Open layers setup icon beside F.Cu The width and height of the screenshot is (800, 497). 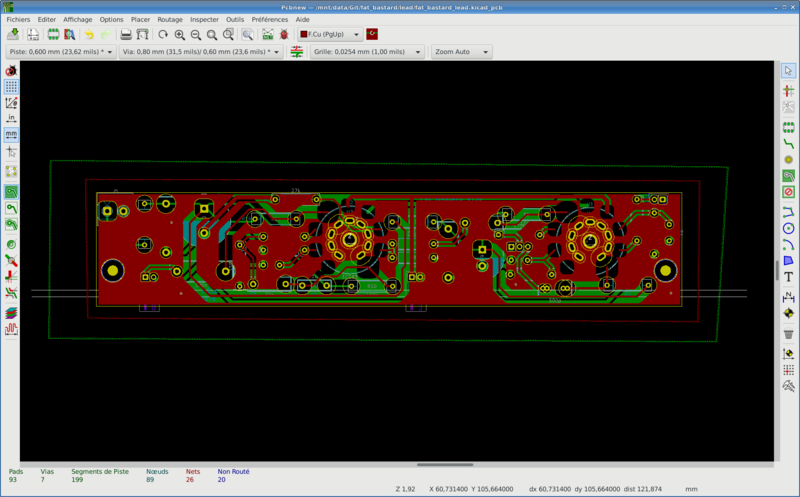pos(372,34)
